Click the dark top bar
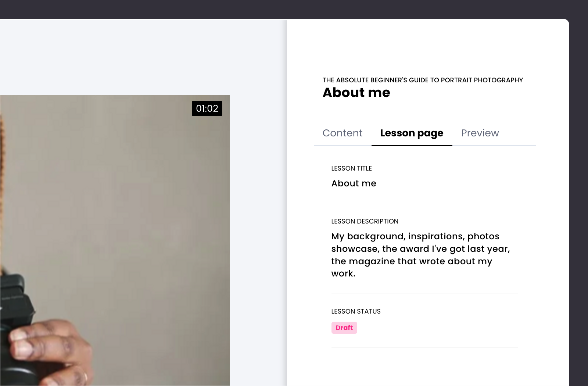 [x=294, y=9]
